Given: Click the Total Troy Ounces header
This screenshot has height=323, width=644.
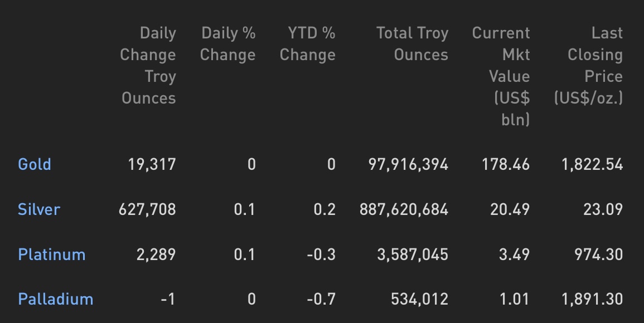Looking at the screenshot, I should pyautogui.click(x=413, y=44).
